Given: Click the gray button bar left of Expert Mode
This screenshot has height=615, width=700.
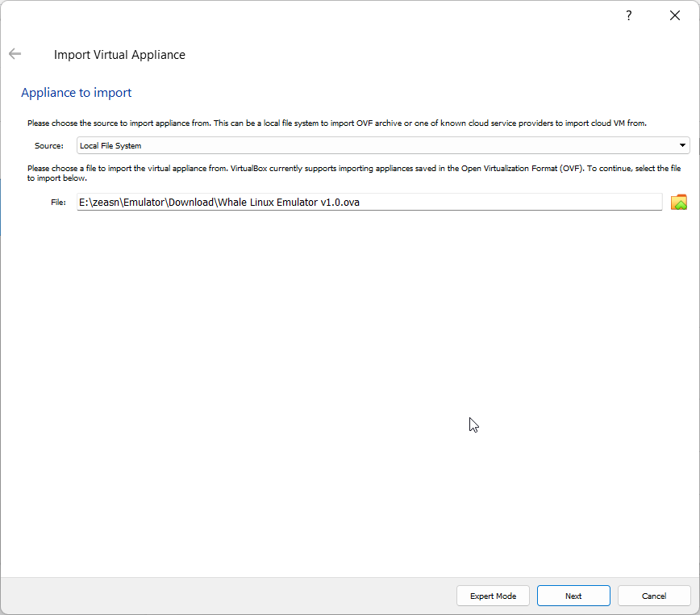Looking at the screenshot, I should click(227, 596).
